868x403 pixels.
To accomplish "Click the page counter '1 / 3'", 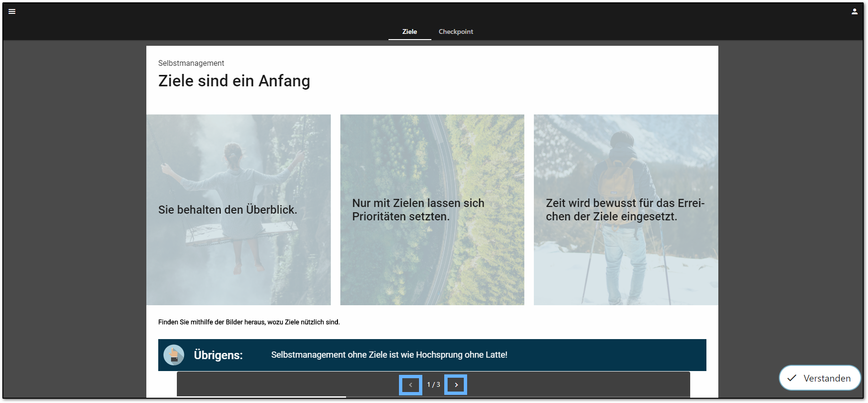I will 433,384.
